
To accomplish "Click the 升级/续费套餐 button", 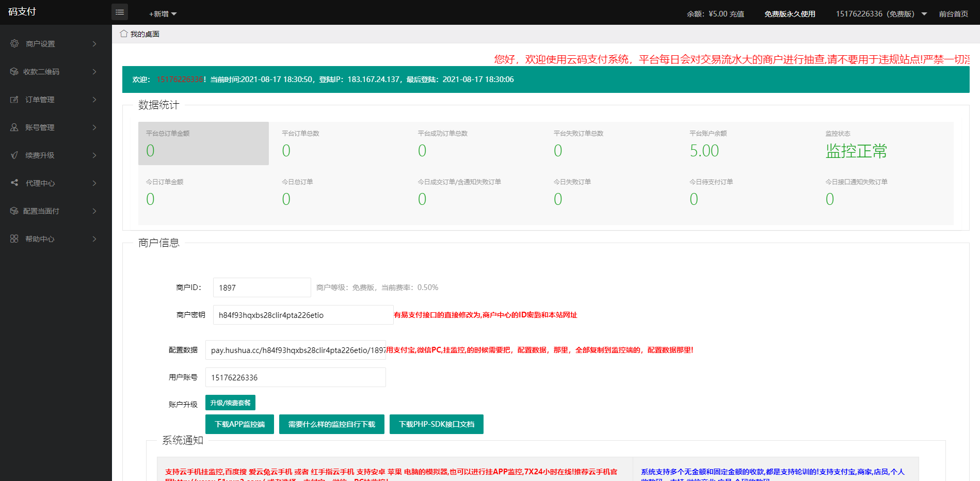I will (230, 403).
